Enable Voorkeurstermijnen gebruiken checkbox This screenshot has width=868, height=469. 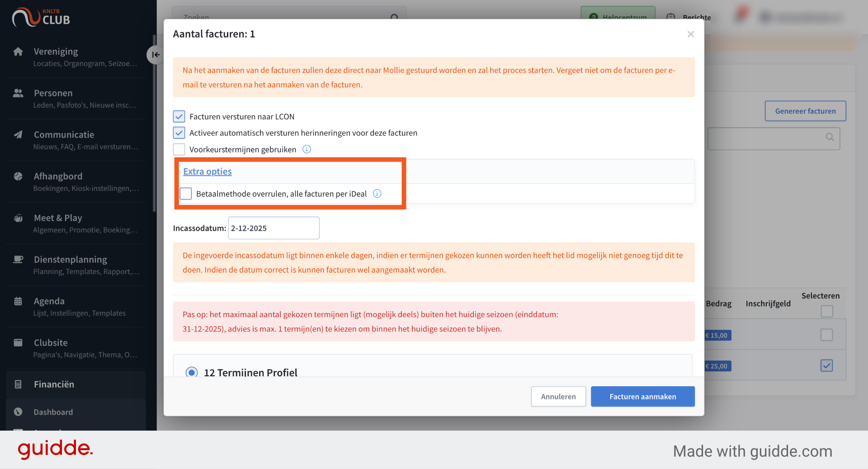click(179, 149)
